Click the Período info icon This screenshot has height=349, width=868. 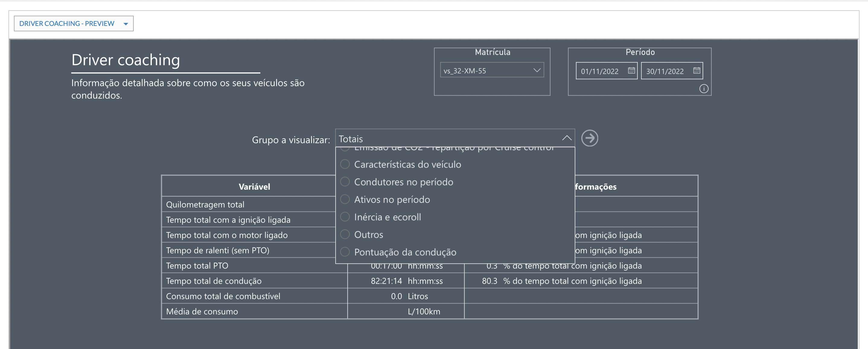[704, 89]
